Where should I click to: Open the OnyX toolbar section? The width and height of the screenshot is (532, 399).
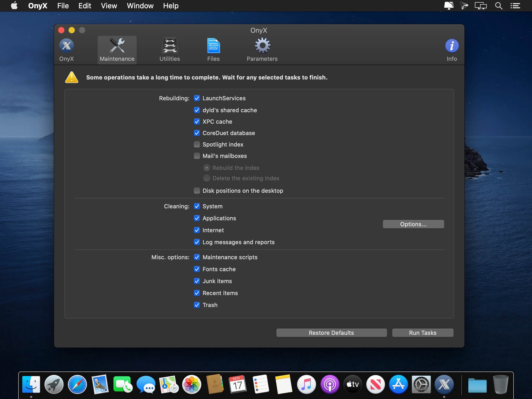66,50
